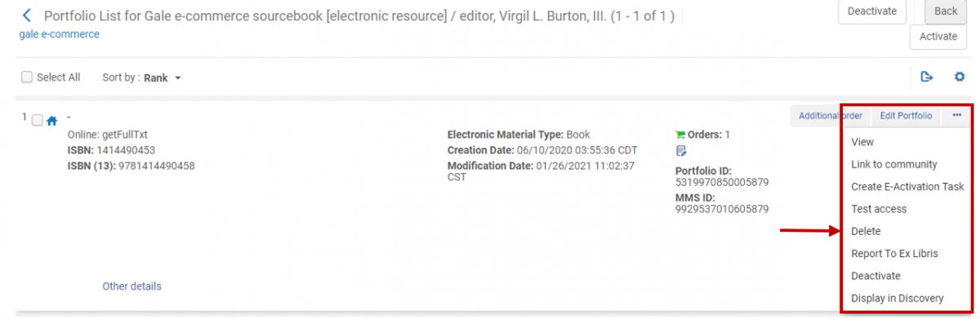This screenshot has height=319, width=980.
Task: Click the Edit Portfolio button
Action: pos(906,116)
